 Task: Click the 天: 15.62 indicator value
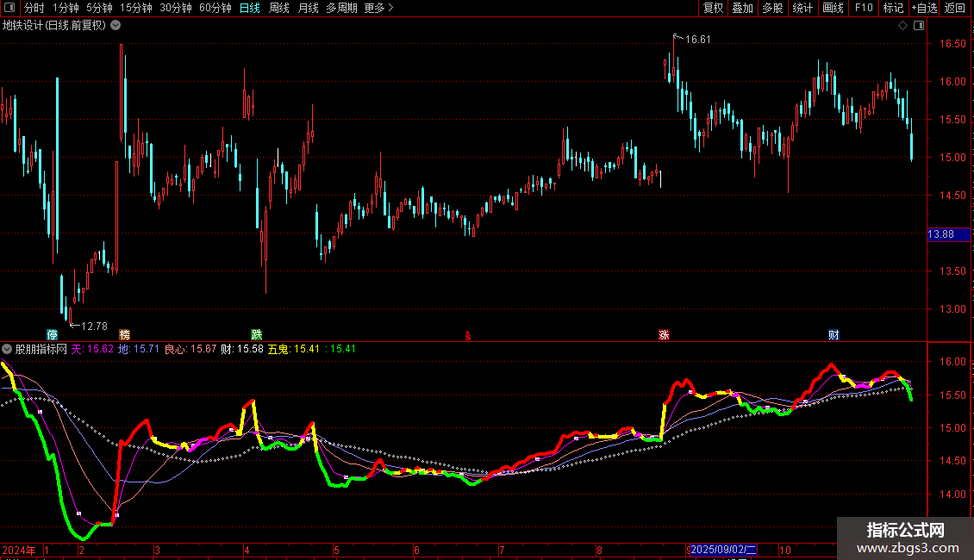92,349
